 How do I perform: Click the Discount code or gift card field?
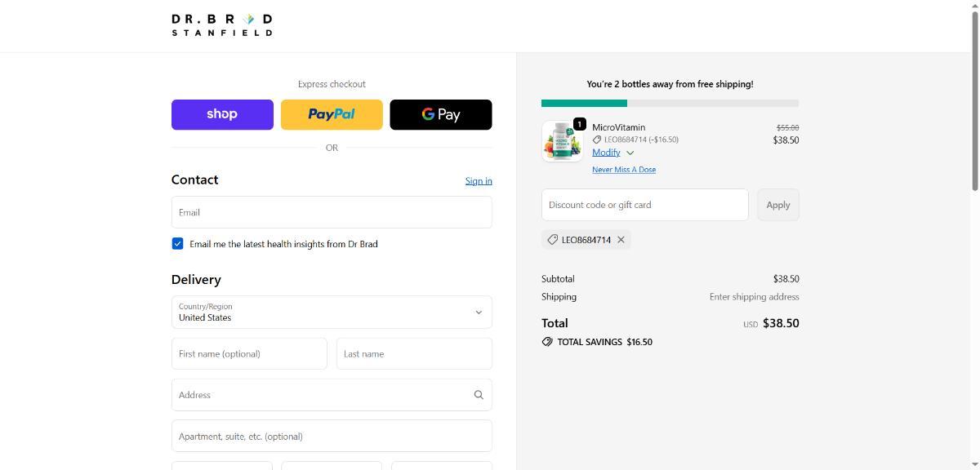[644, 205]
